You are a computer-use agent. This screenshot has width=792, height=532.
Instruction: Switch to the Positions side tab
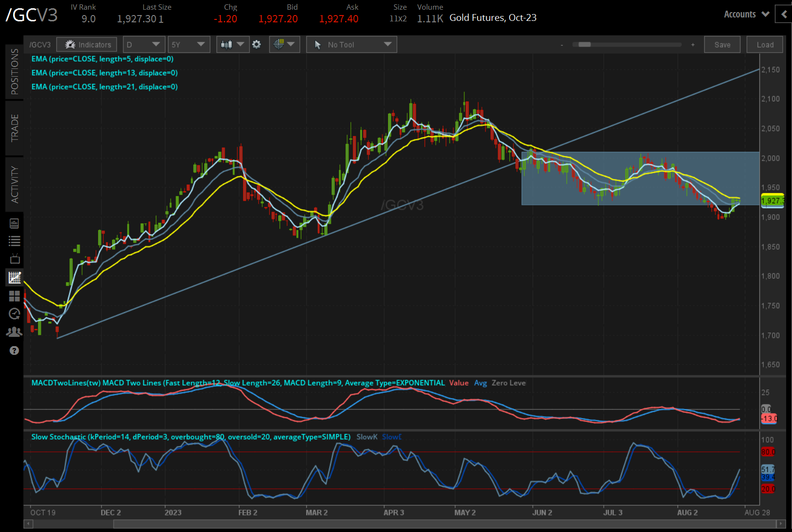tap(15, 71)
